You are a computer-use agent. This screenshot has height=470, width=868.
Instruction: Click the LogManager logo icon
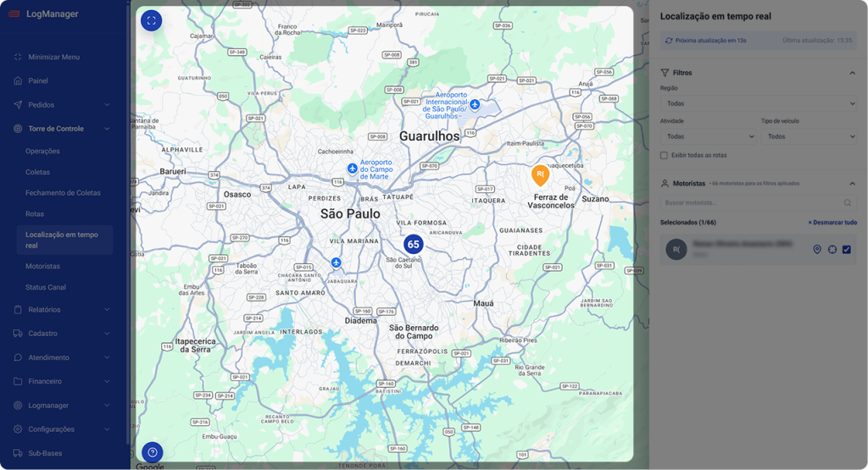pos(14,14)
